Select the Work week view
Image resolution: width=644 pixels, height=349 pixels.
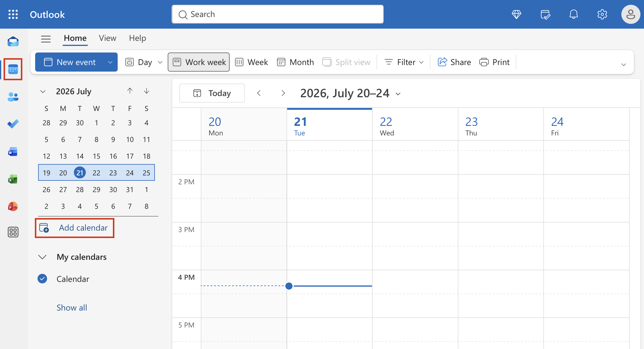pos(199,62)
